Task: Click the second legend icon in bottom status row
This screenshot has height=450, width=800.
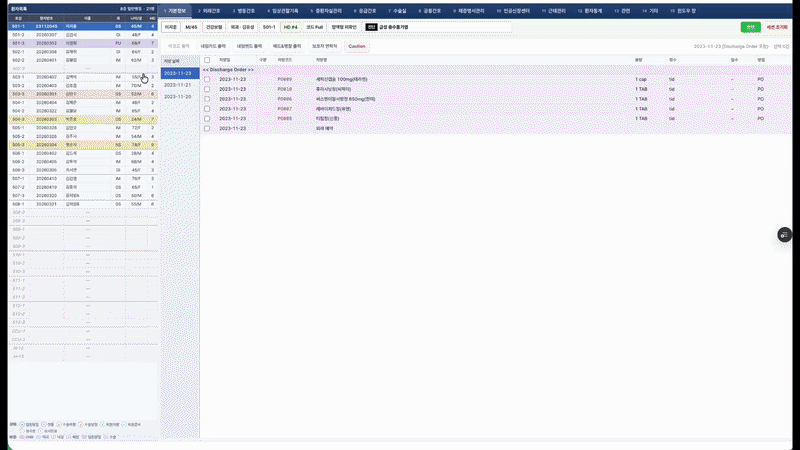Action: [44, 424]
